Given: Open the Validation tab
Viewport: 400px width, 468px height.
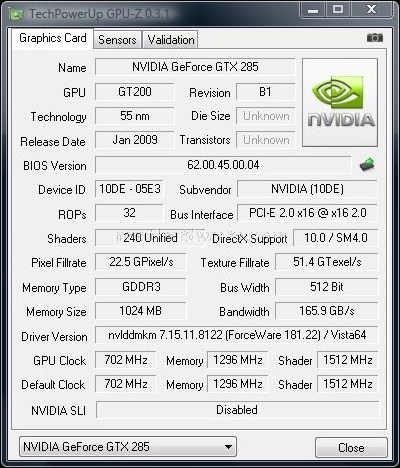Looking at the screenshot, I should click(171, 40).
